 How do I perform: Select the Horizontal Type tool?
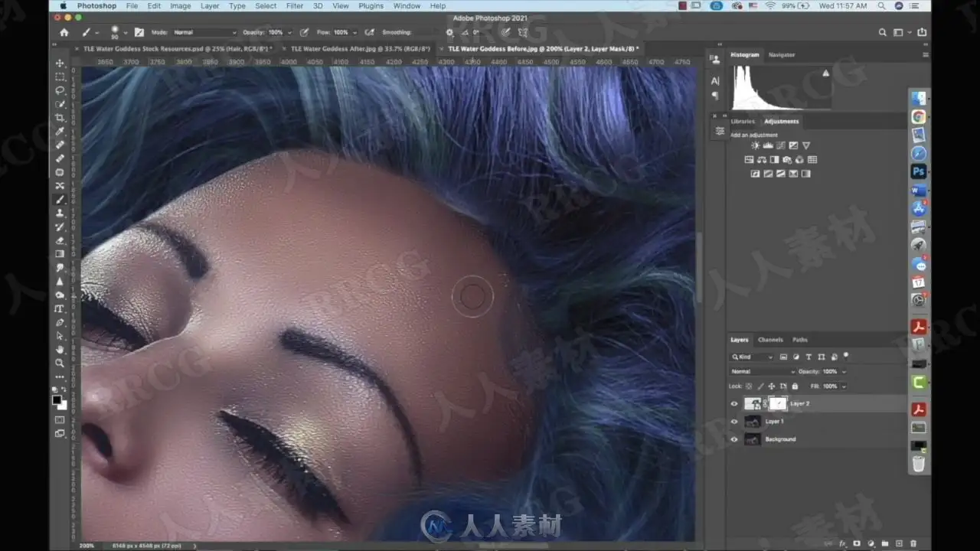point(60,308)
